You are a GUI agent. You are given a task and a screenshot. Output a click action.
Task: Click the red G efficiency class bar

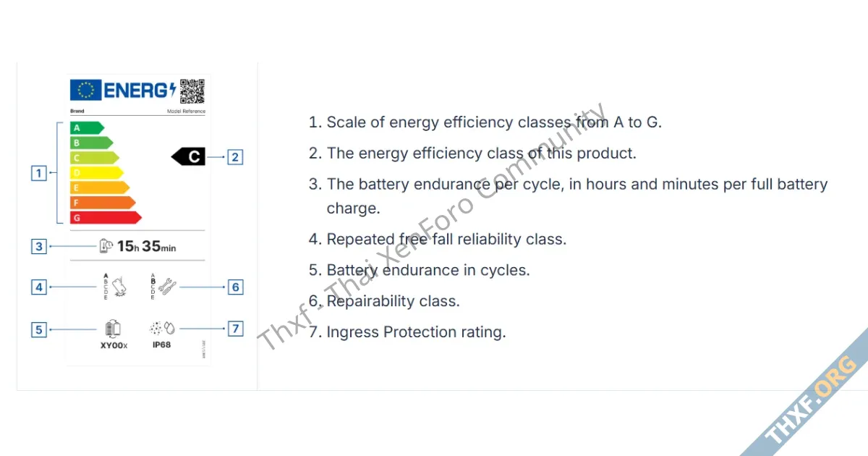click(x=106, y=217)
